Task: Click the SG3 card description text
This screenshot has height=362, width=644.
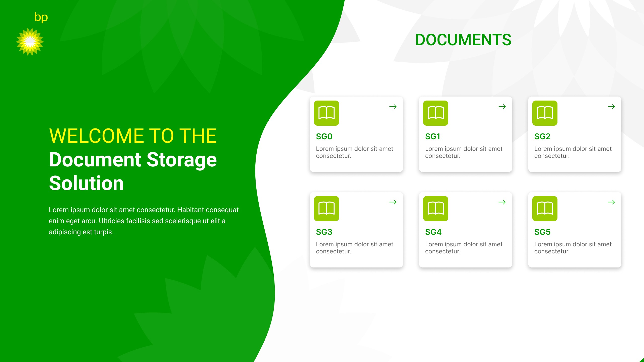Action: (x=354, y=248)
